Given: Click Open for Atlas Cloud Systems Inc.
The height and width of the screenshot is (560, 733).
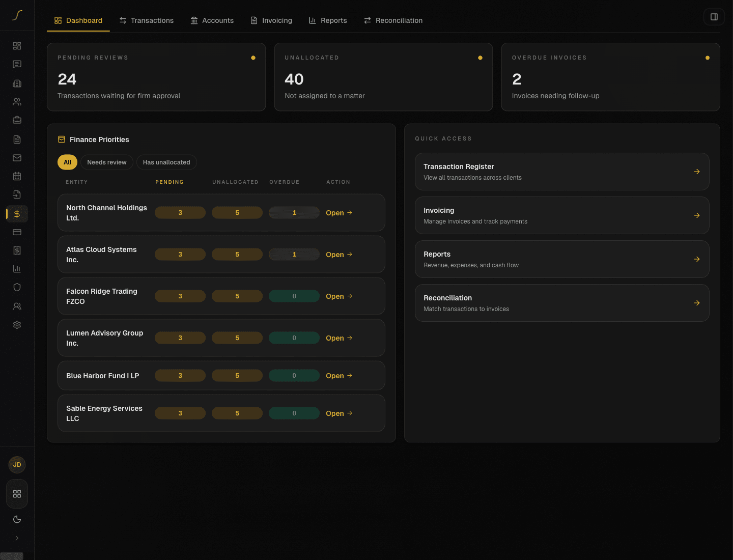Looking at the screenshot, I should 339,255.
